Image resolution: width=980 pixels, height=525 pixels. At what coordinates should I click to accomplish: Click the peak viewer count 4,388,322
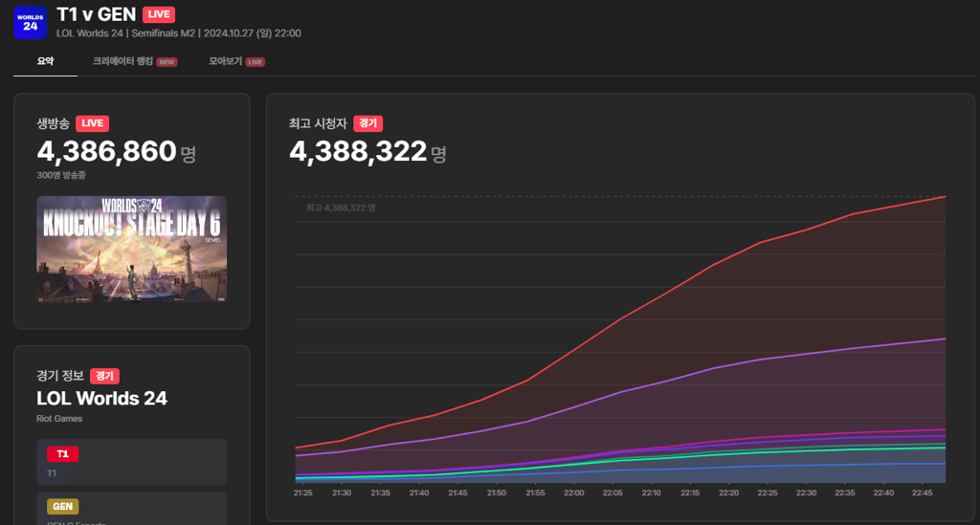point(358,151)
